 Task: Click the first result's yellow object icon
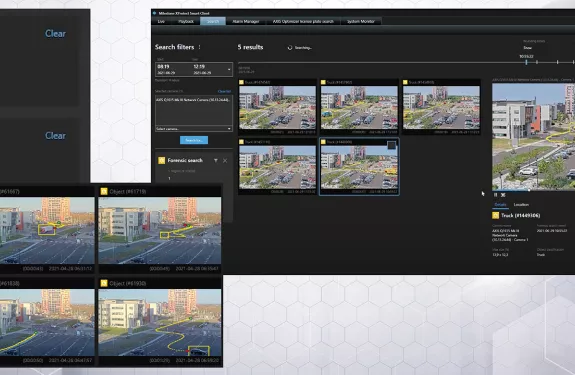click(x=241, y=82)
